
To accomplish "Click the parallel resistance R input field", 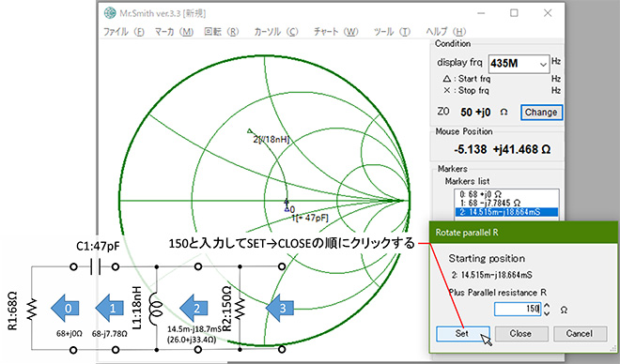I will click(518, 309).
